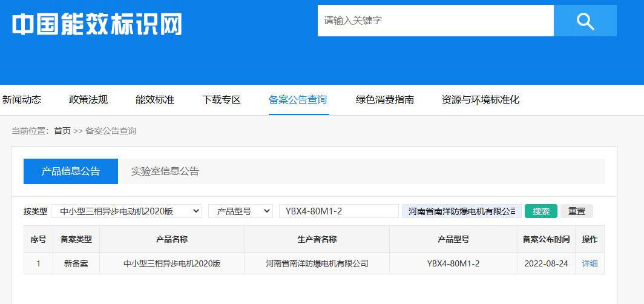Switch to 产品信息公告 tab

pyautogui.click(x=71, y=171)
